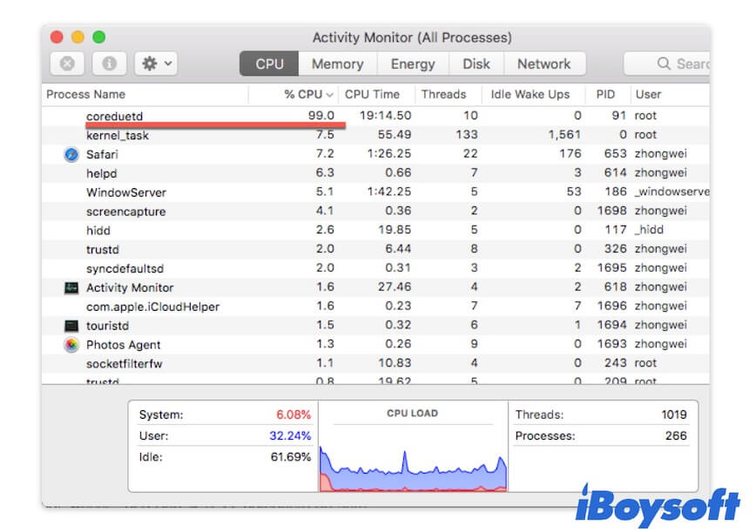Click the Activity Monitor app icon in list
756x532 pixels.
[71, 287]
